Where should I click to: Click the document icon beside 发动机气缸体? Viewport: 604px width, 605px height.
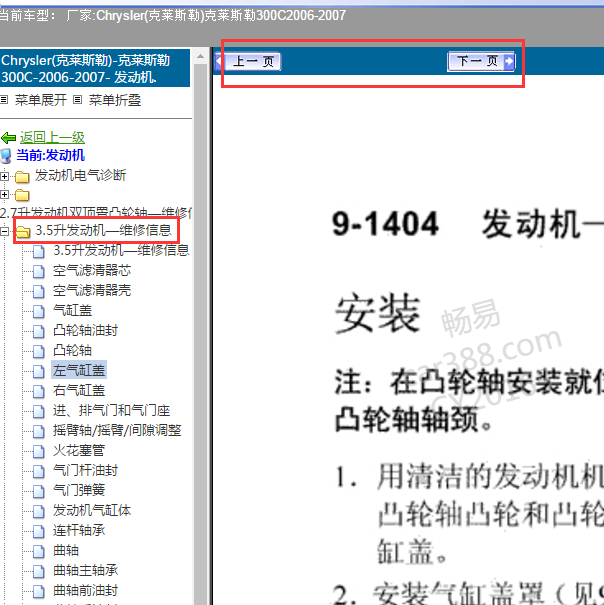point(39,512)
